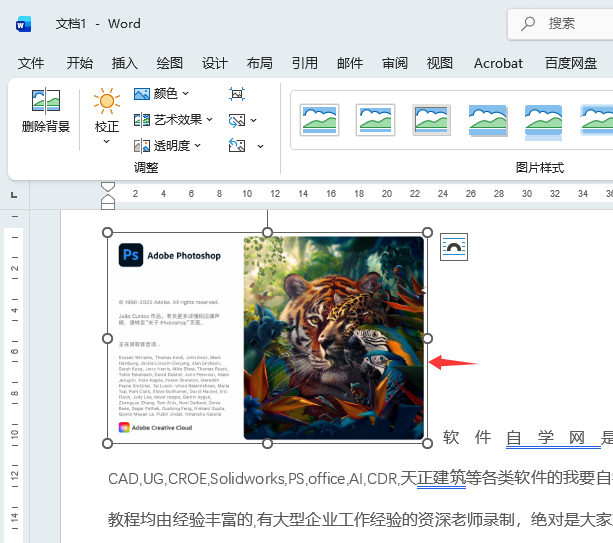Switch to the 百度网盘 tab
The height and width of the screenshot is (543, 613).
pyautogui.click(x=571, y=63)
